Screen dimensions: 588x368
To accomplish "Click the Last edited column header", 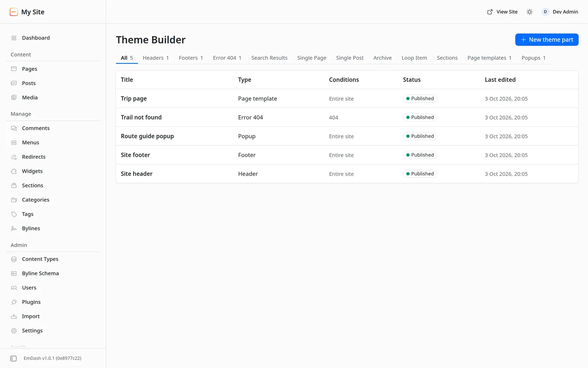I will click(500, 80).
